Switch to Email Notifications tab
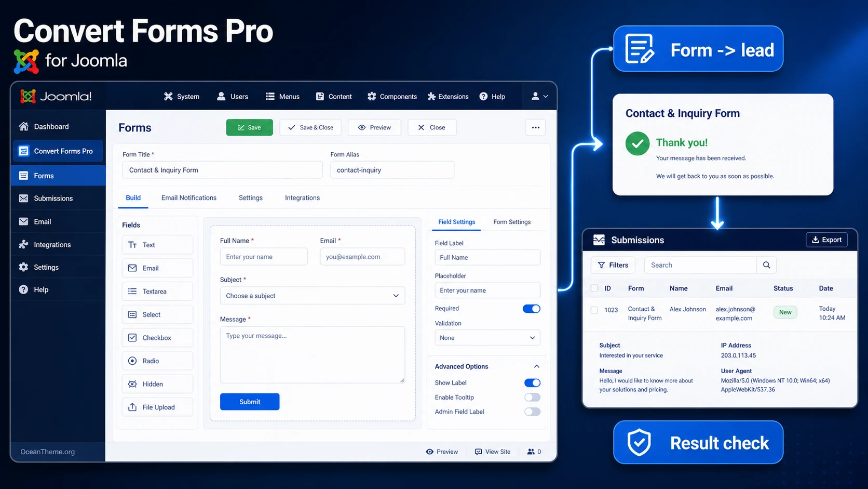This screenshot has width=868, height=489. [189, 198]
